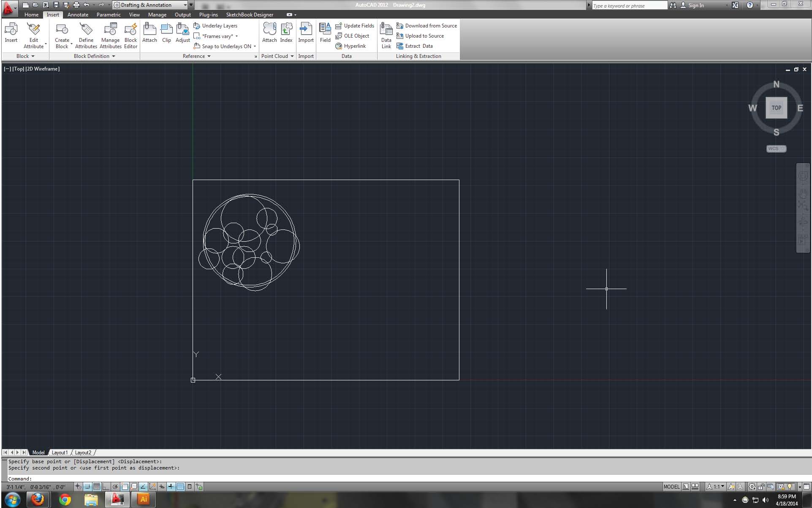This screenshot has width=812, height=508.
Task: Click Attach in the Reference panel
Action: pos(149,33)
